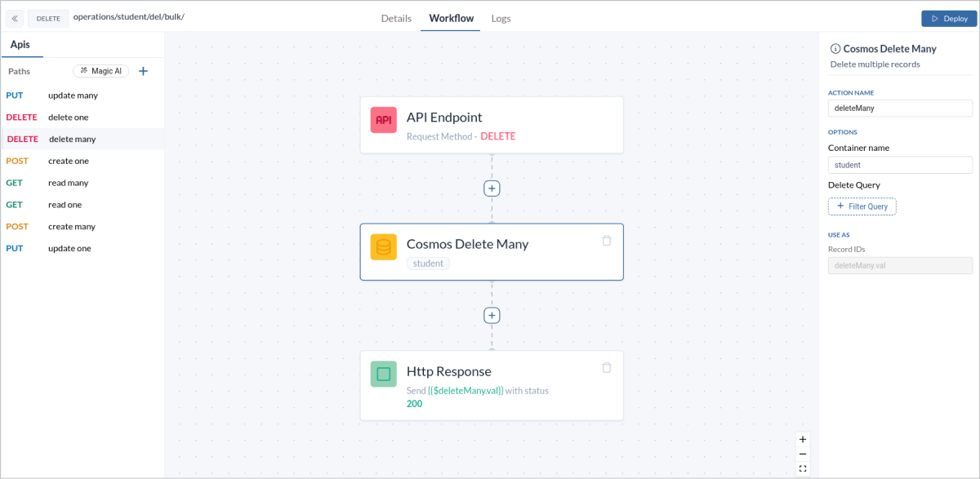Image resolution: width=980 pixels, height=479 pixels.
Task: Select the Cosmos Delete Many node title
Action: [467, 244]
